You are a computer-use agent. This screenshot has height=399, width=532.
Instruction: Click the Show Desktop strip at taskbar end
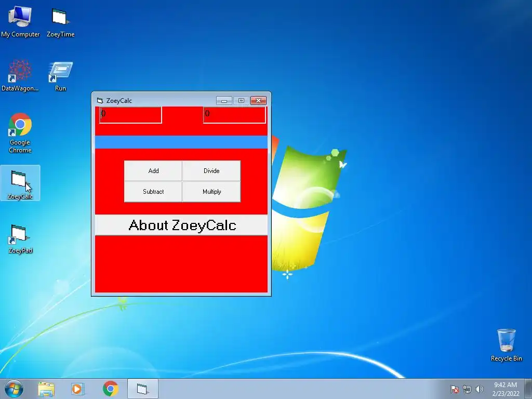pyautogui.click(x=528, y=389)
